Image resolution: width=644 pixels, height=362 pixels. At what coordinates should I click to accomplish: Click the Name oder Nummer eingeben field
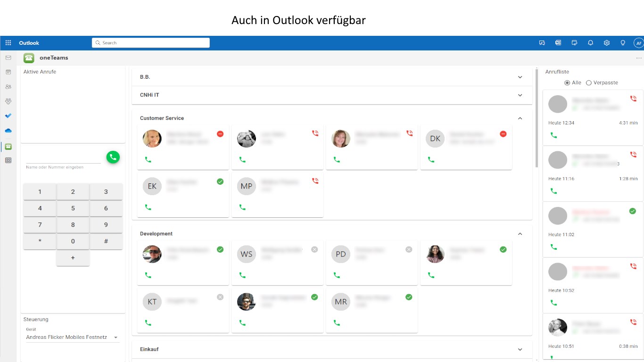[63, 158]
